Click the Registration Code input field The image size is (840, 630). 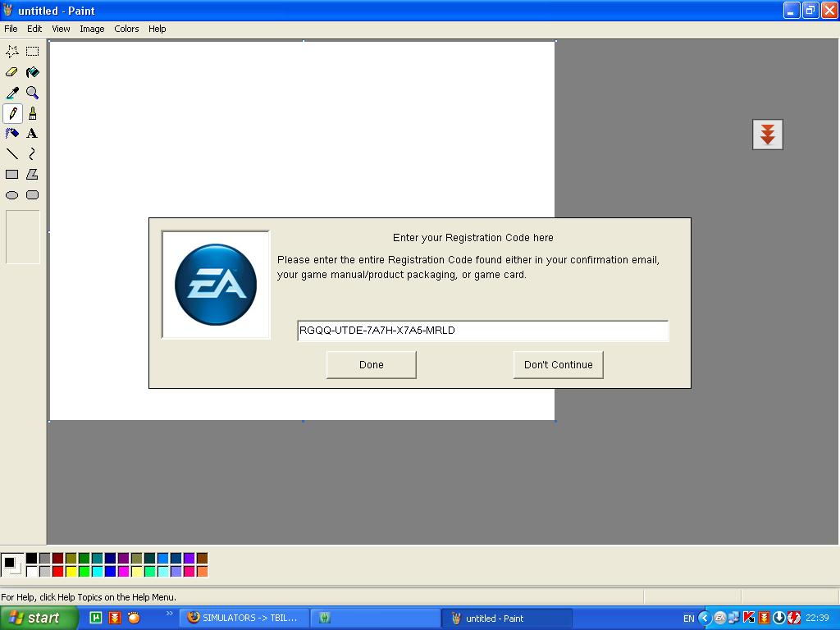coord(482,331)
